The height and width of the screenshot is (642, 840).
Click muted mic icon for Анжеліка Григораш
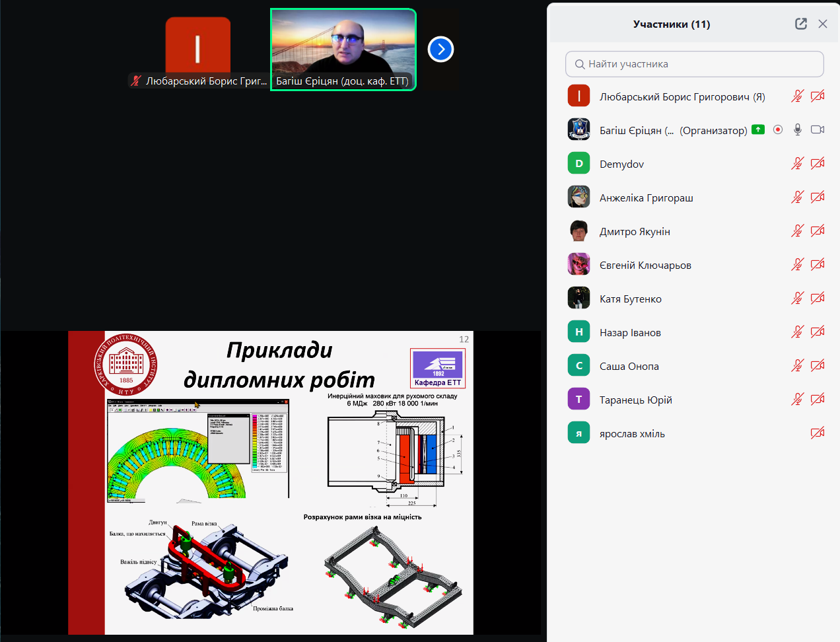click(x=798, y=197)
